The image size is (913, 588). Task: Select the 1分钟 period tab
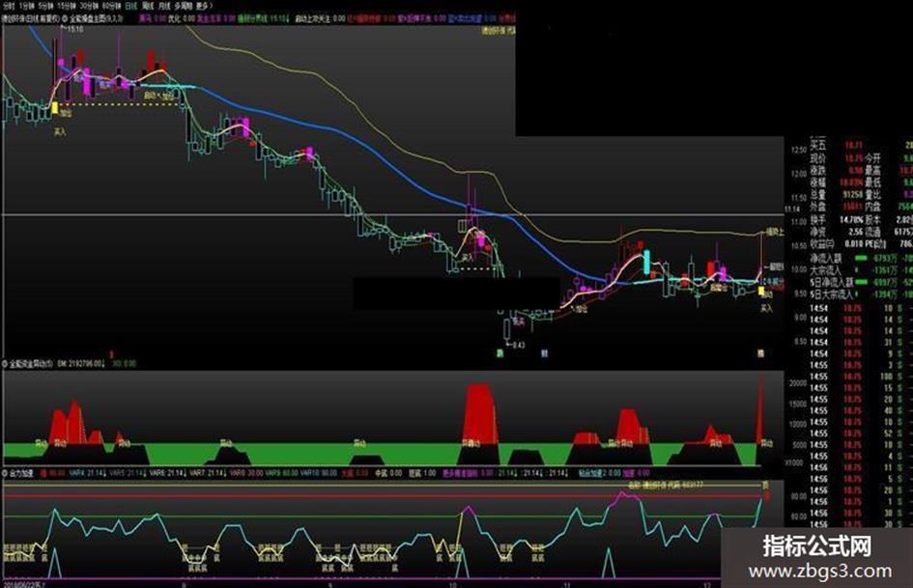26,5
